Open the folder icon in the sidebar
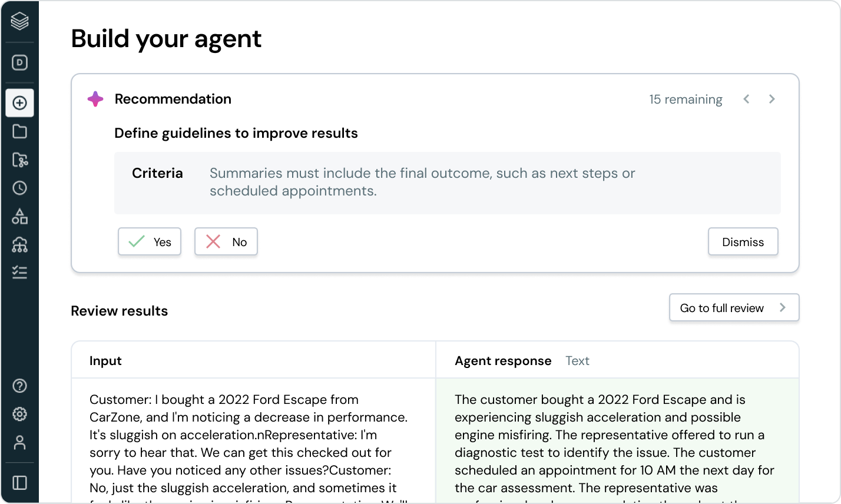841x504 pixels. [19, 131]
